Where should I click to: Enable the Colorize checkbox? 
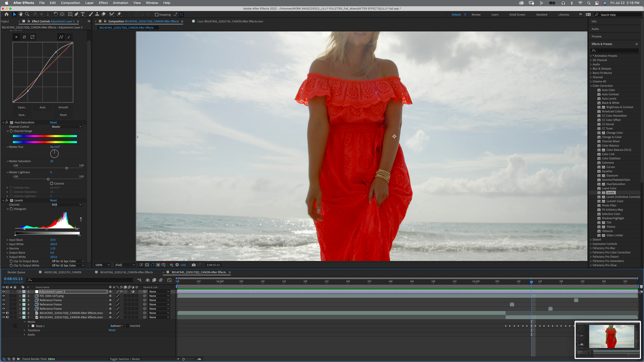(x=52, y=183)
